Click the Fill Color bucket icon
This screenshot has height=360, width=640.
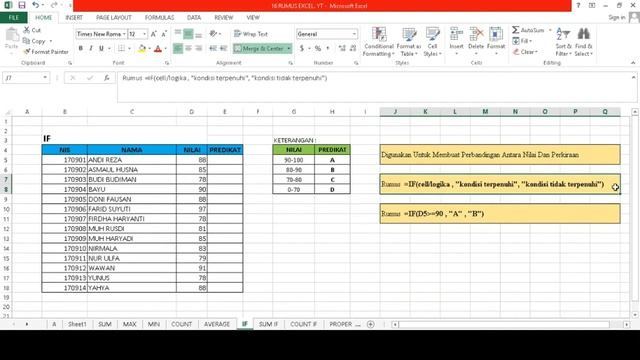click(x=142, y=49)
